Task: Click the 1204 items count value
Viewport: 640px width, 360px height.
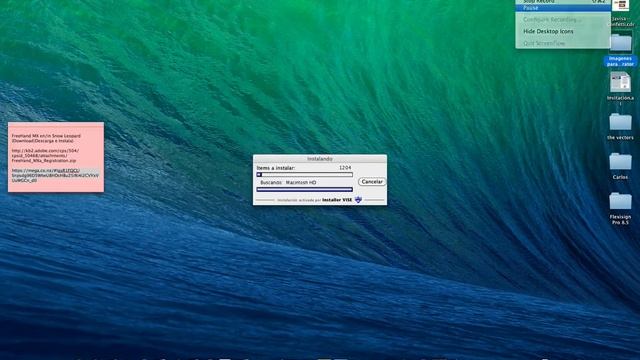Action: point(345,168)
